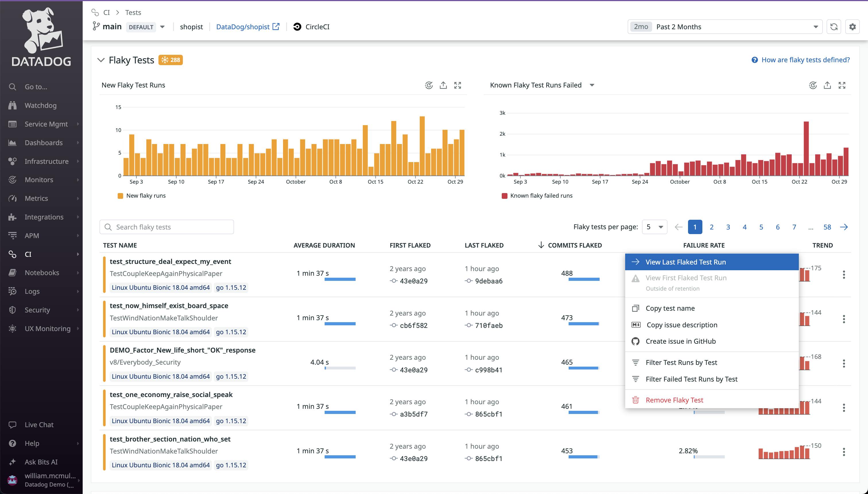Open the Security section icon
This screenshot has height=494, width=868.
12,310
